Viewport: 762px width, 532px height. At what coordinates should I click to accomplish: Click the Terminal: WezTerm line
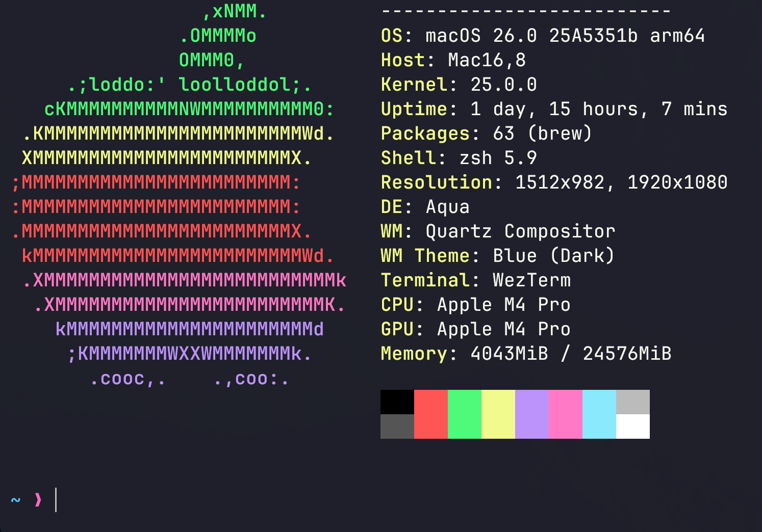pyautogui.click(x=476, y=280)
